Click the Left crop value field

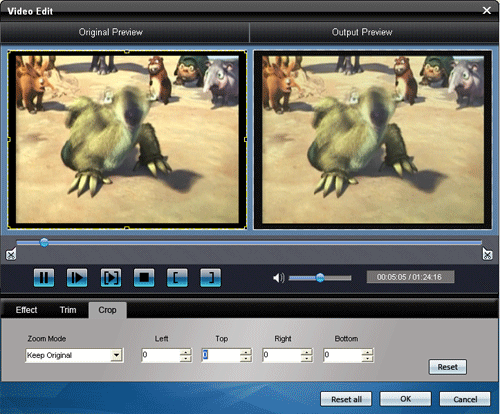(160, 355)
